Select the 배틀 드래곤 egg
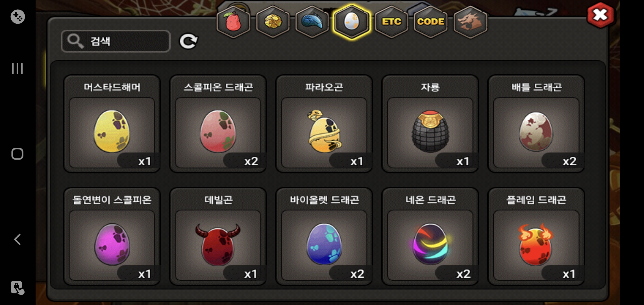Screen dimensions: 644x305 pos(536,124)
